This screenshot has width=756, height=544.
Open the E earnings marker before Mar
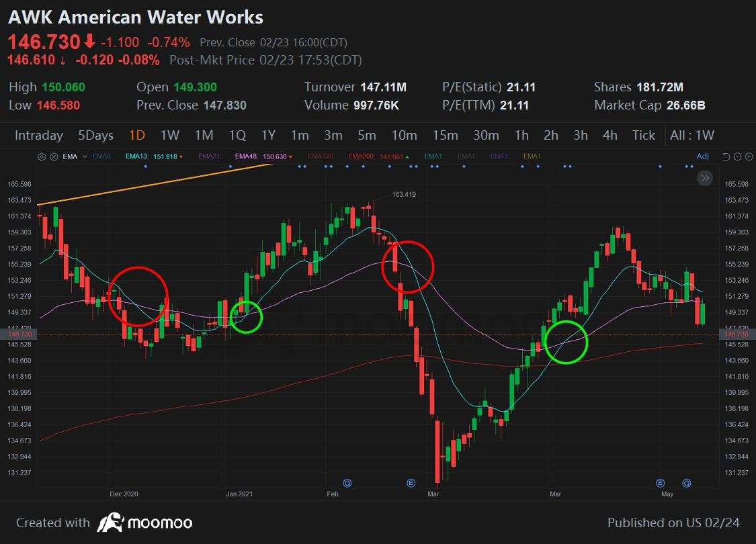pos(411,483)
